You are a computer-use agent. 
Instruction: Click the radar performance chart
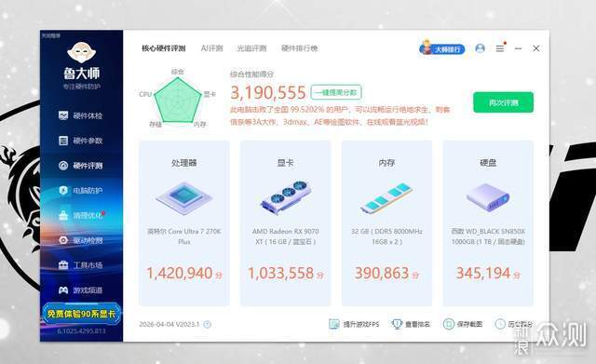178,101
